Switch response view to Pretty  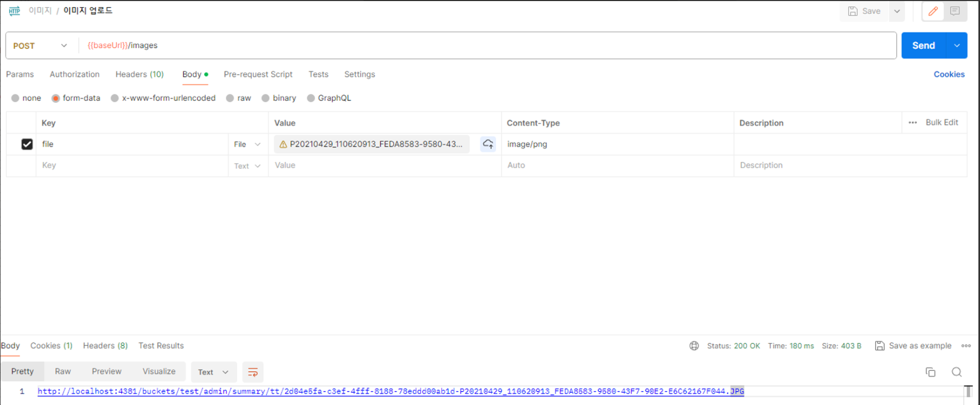(x=23, y=372)
